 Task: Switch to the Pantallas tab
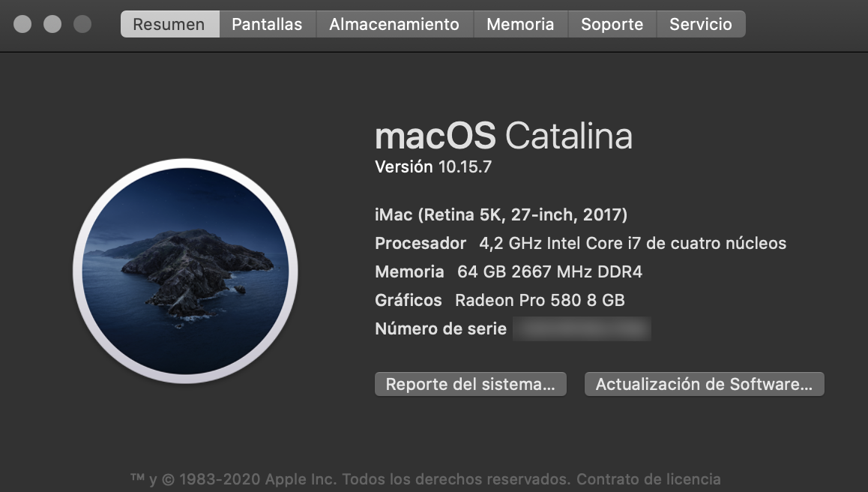point(267,23)
